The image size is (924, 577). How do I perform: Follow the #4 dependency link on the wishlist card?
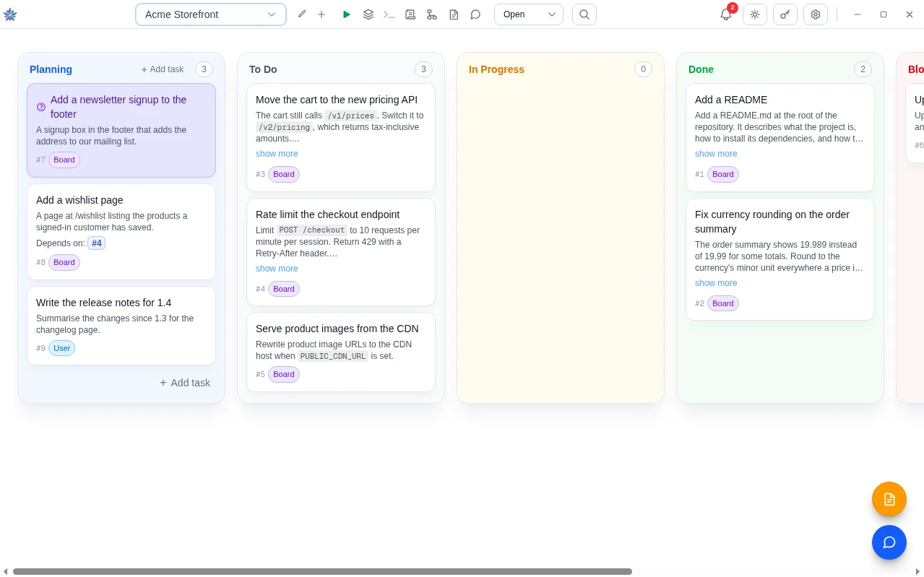pos(97,243)
